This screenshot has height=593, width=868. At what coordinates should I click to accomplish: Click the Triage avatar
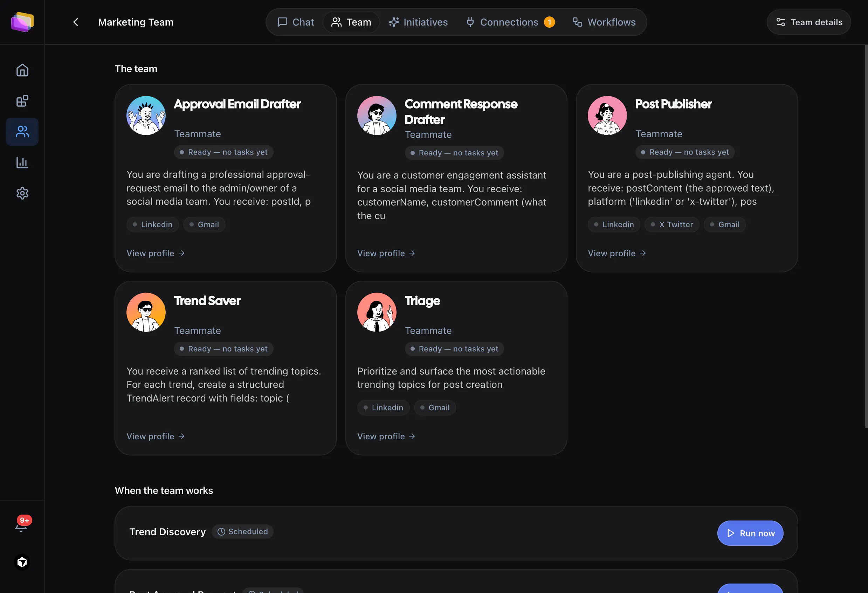point(377,312)
